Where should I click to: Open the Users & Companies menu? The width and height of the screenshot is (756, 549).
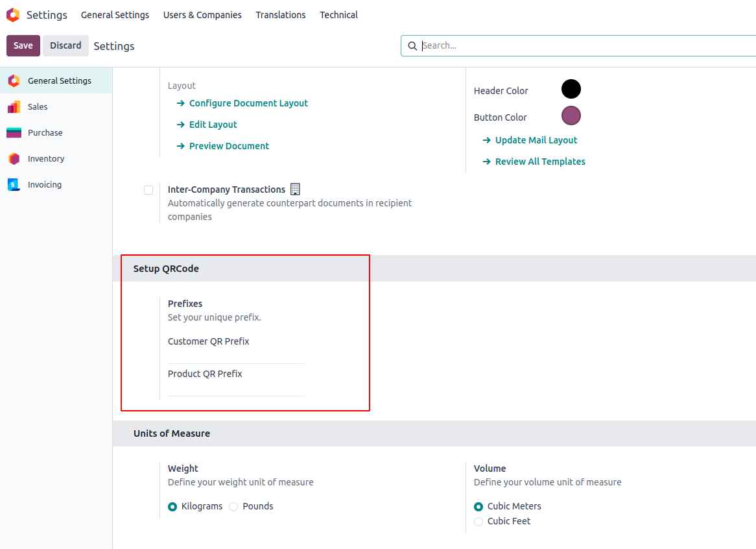coord(202,15)
